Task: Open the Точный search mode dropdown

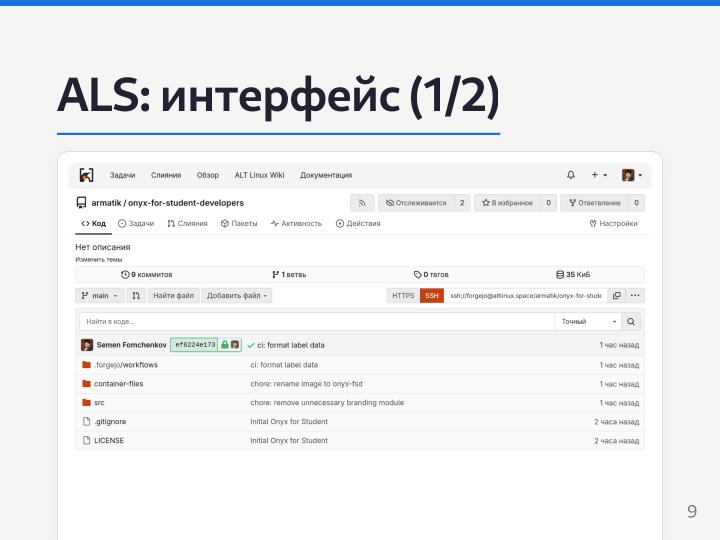Action: pos(587,322)
